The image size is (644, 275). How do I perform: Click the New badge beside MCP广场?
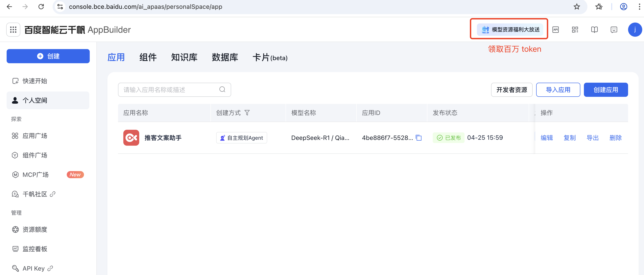[75, 174]
